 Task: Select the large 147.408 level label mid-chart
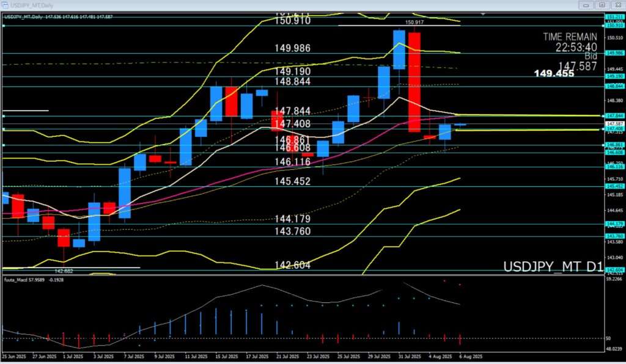[292, 123]
